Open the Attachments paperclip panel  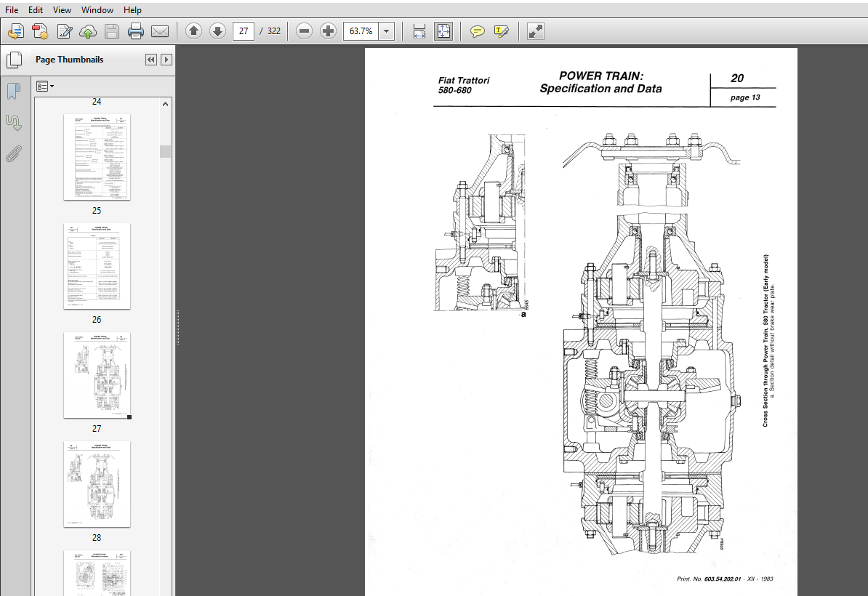coord(14,154)
